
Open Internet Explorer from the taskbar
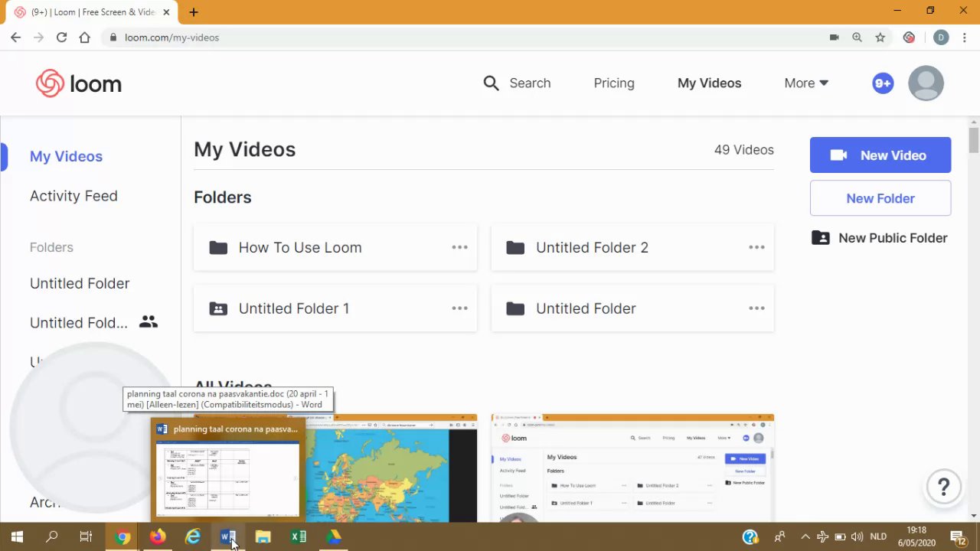193,537
